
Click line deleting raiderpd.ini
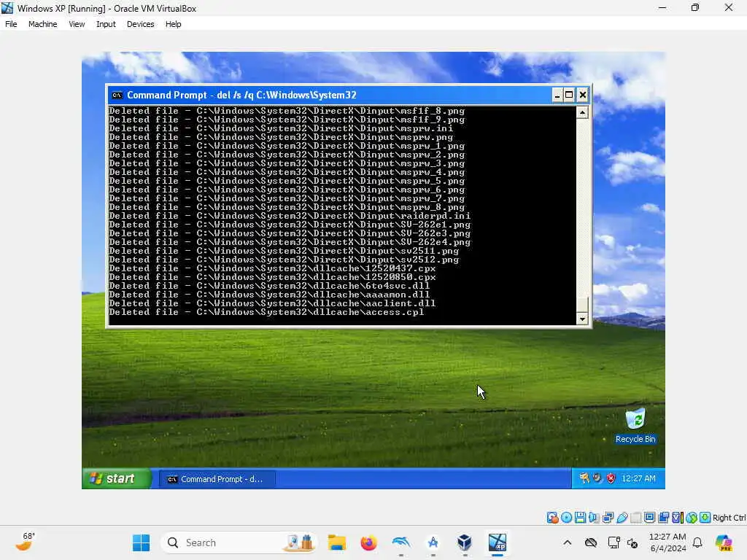click(290, 216)
